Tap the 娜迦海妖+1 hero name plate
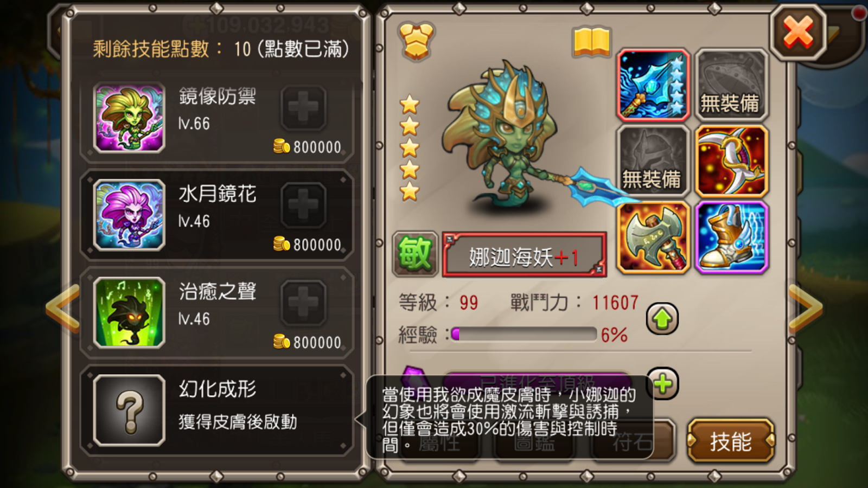 point(524,255)
